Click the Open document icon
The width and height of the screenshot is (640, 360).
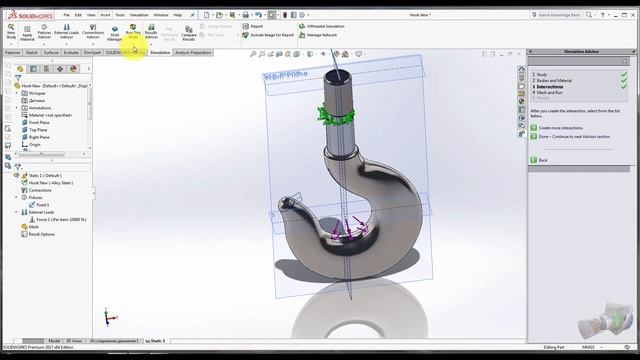[219, 15]
